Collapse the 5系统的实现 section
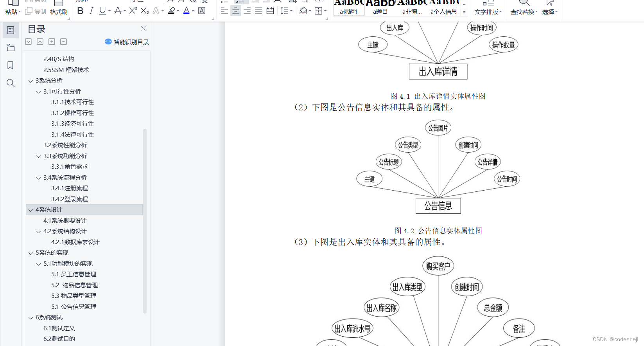The width and height of the screenshot is (644, 346). pyautogui.click(x=30, y=253)
